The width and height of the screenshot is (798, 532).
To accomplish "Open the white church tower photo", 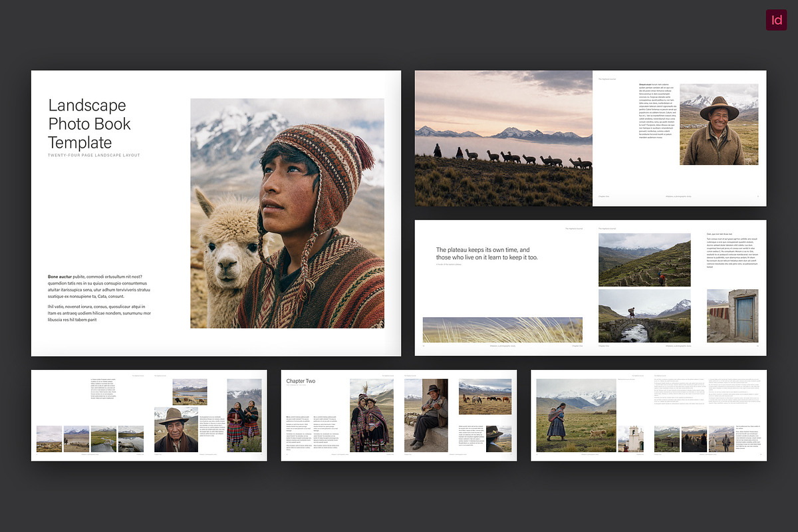I will [x=630, y=439].
